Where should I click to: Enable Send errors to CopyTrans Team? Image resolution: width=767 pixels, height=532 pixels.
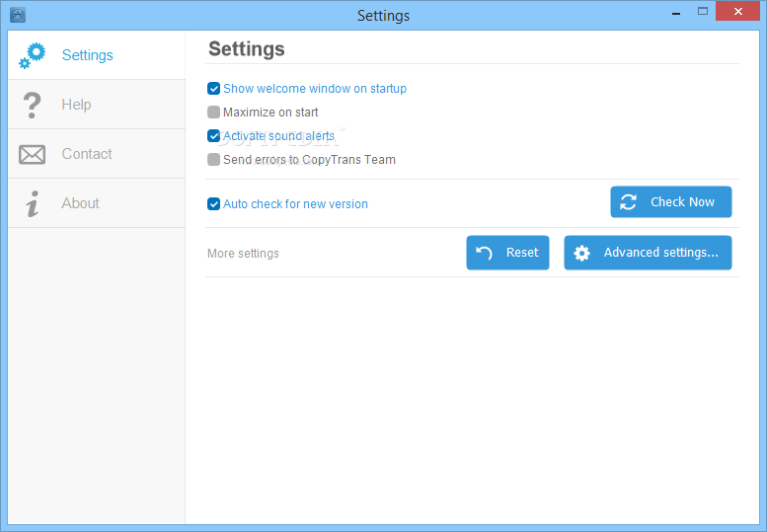point(213,160)
